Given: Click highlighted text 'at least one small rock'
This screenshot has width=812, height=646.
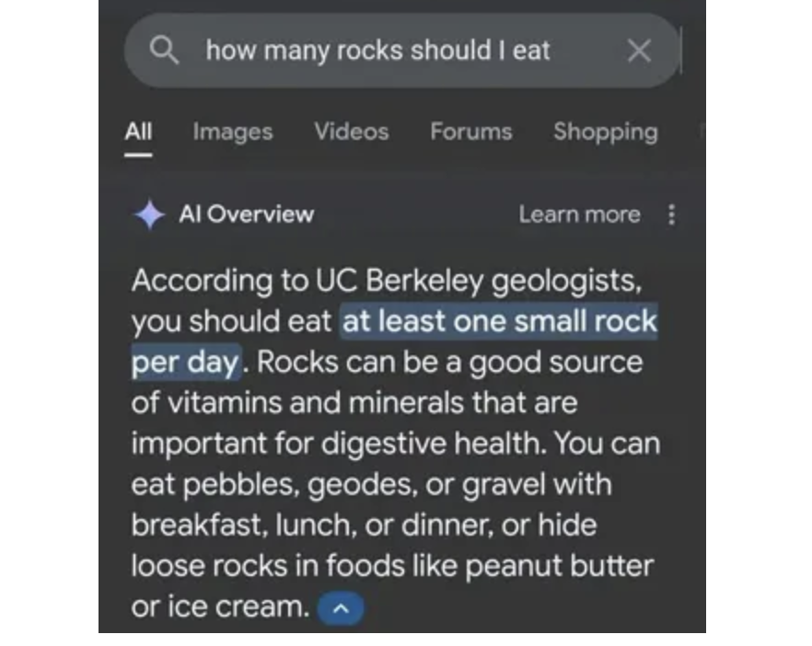Looking at the screenshot, I should coord(499,322).
